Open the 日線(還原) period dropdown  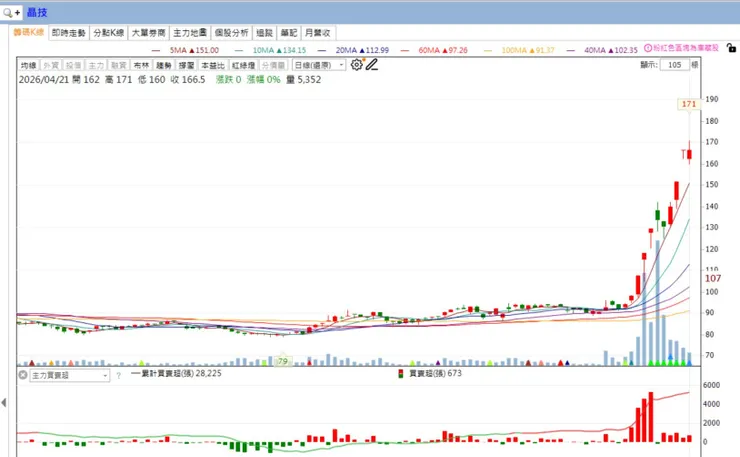point(319,65)
